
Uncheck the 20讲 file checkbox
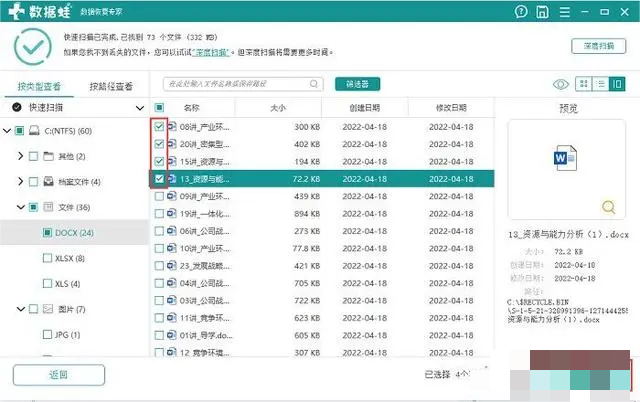click(159, 144)
